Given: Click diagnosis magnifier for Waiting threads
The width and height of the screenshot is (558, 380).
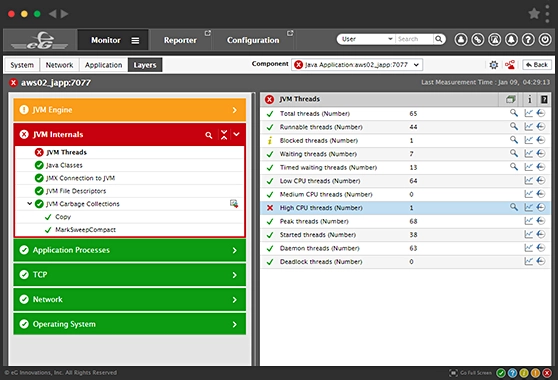Looking at the screenshot, I should click(x=514, y=153).
